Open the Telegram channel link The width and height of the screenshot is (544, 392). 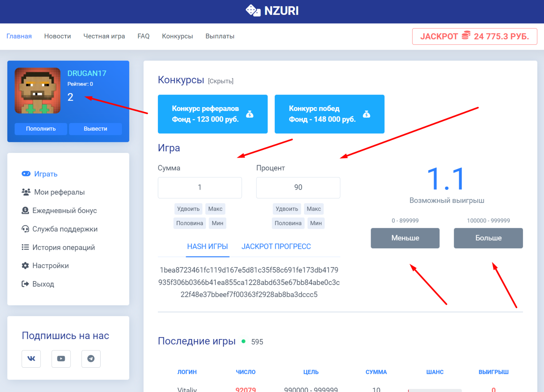point(91,359)
